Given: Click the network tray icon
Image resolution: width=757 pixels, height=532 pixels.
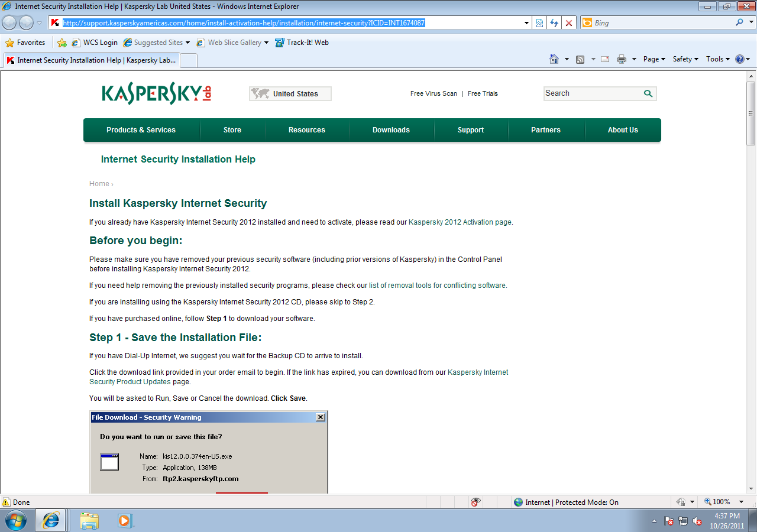Looking at the screenshot, I should 683,521.
